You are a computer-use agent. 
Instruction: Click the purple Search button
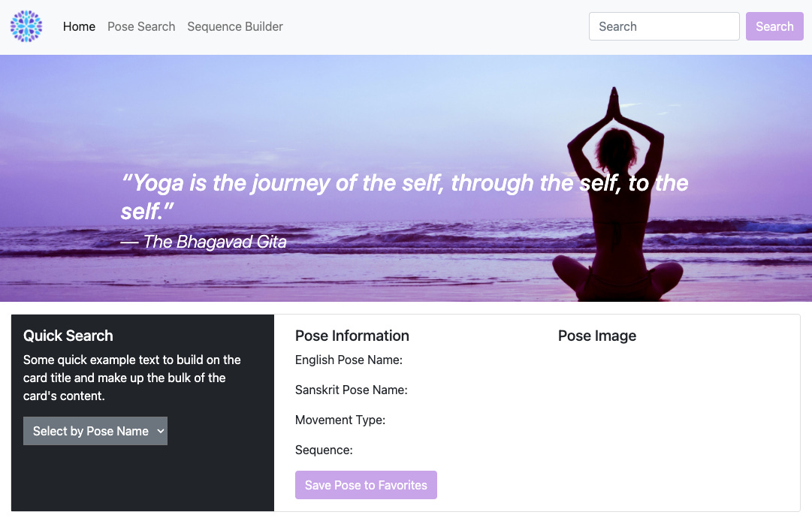tap(774, 26)
